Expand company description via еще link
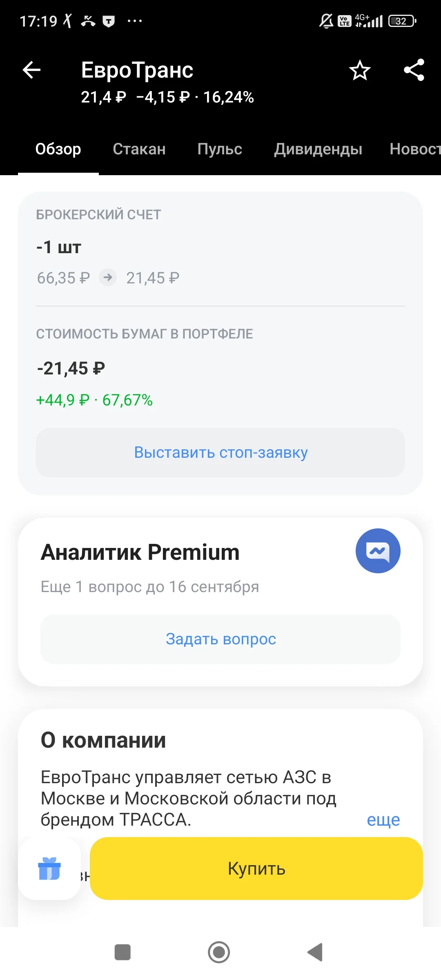 pos(383,820)
